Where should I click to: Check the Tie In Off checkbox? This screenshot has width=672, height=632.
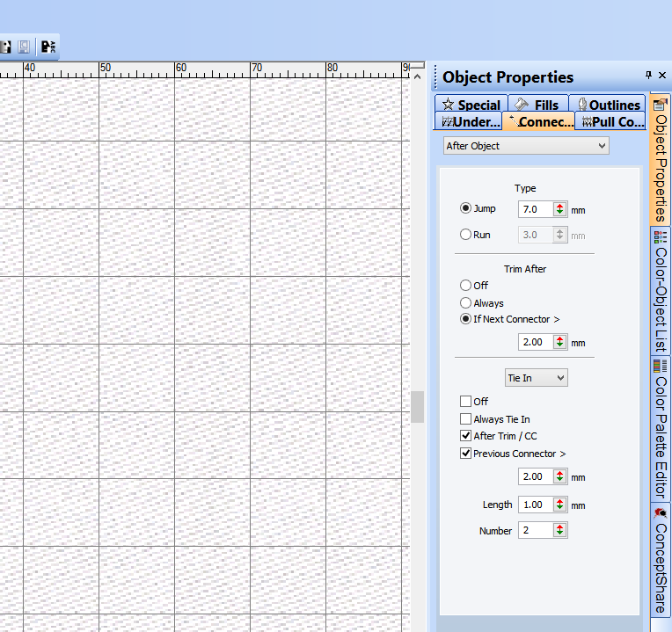click(x=465, y=401)
